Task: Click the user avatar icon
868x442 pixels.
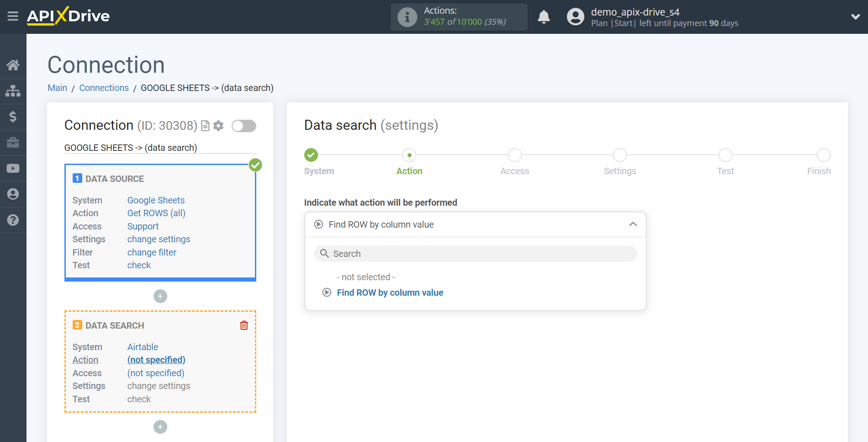Action: (x=576, y=17)
